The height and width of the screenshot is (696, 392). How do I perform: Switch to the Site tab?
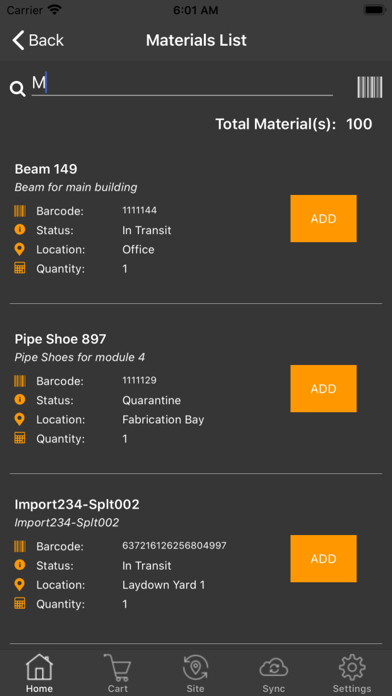click(x=196, y=673)
